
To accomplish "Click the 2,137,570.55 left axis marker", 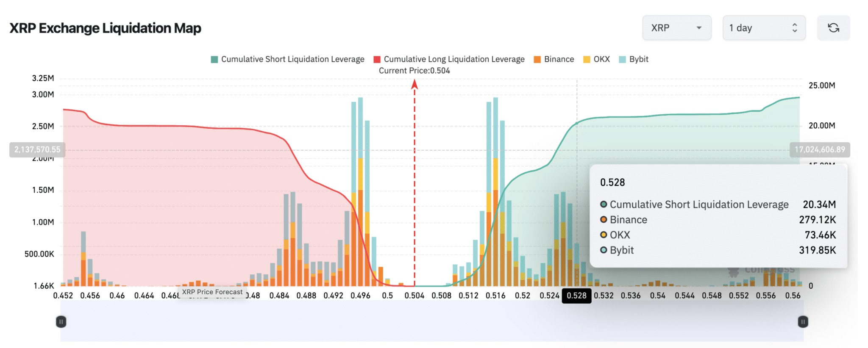I will pyautogui.click(x=37, y=149).
